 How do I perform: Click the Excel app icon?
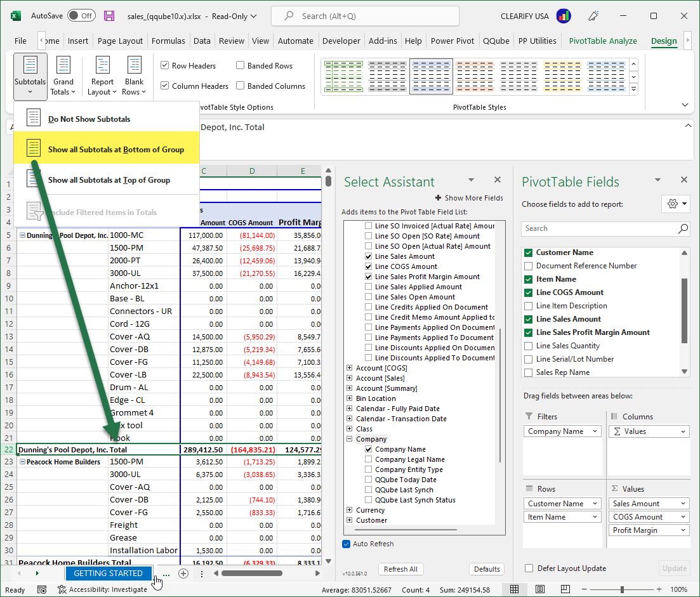(16, 16)
